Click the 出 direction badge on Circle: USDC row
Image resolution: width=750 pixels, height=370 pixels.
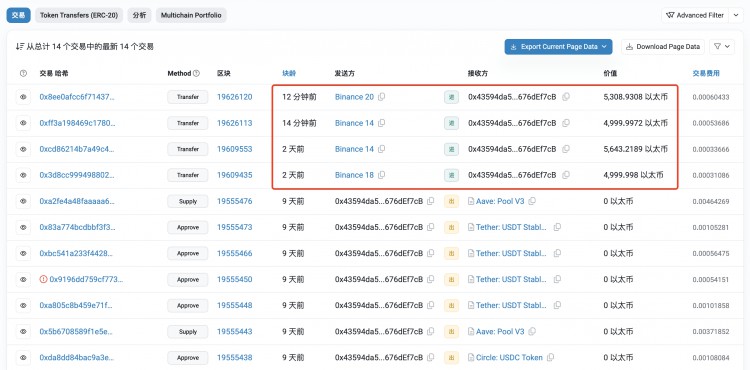point(451,357)
